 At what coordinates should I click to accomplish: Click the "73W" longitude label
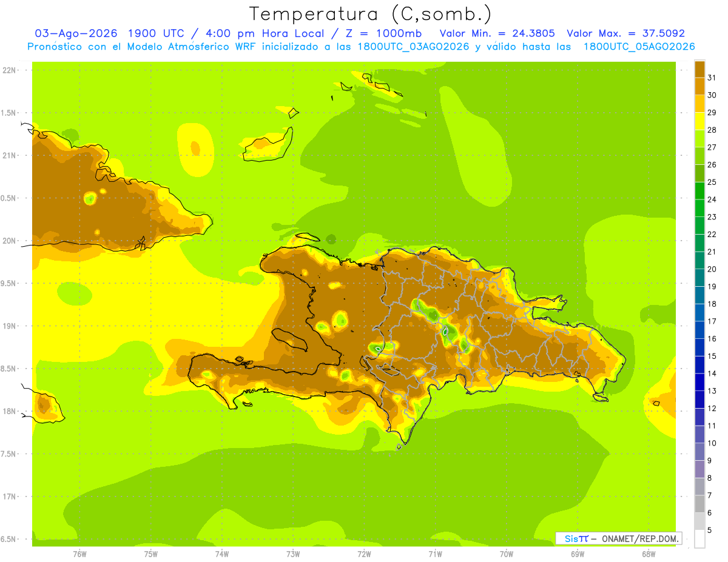293,554
